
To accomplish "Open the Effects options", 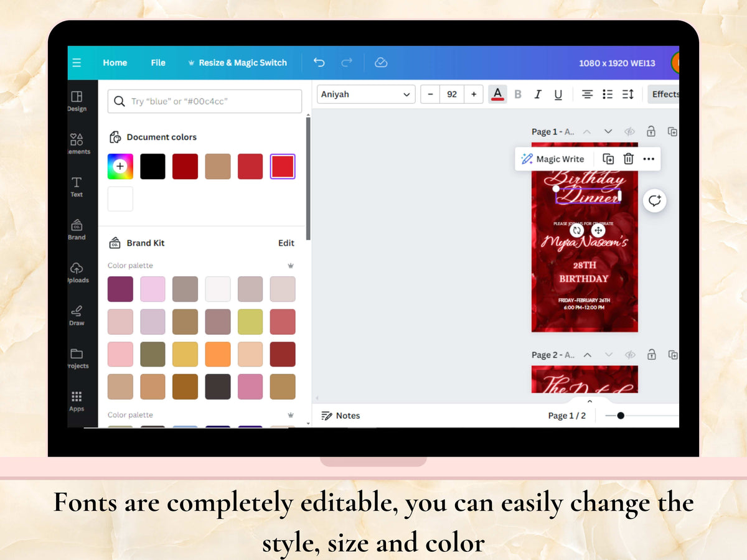I will 664,95.
